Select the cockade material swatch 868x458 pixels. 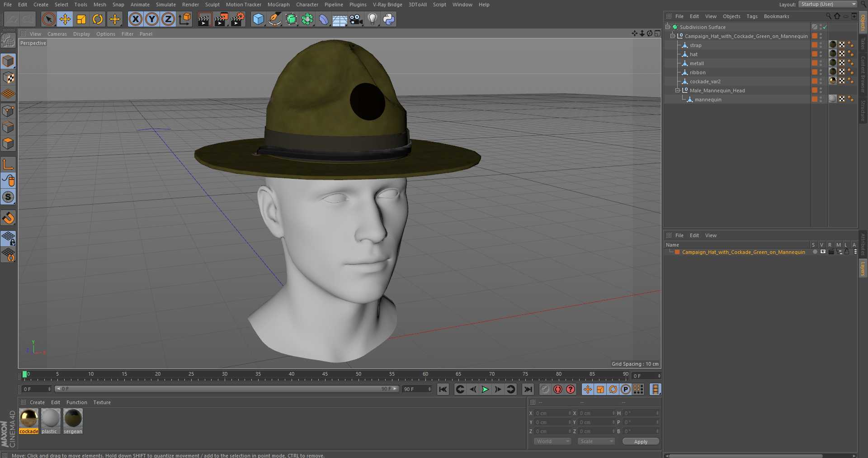click(x=29, y=421)
